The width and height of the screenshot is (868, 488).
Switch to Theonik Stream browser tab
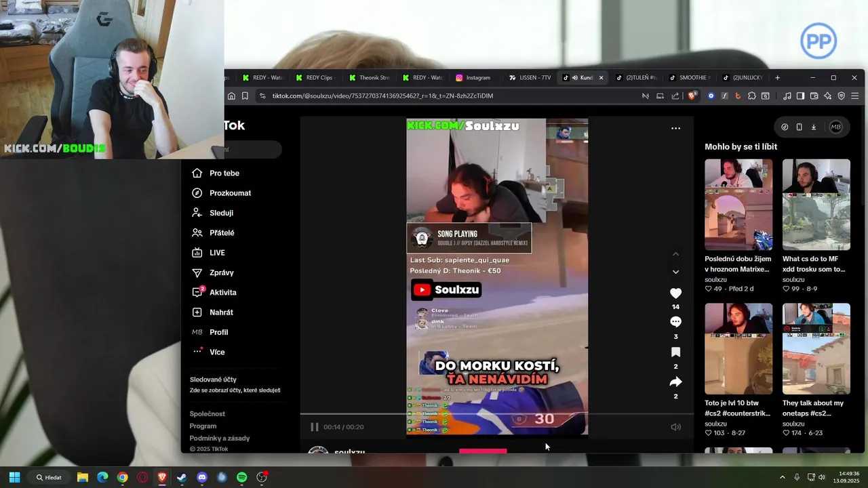[x=368, y=78]
